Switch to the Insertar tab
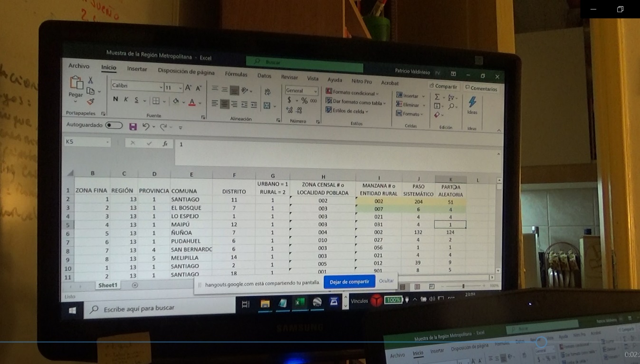The height and width of the screenshot is (364, 640). click(137, 69)
